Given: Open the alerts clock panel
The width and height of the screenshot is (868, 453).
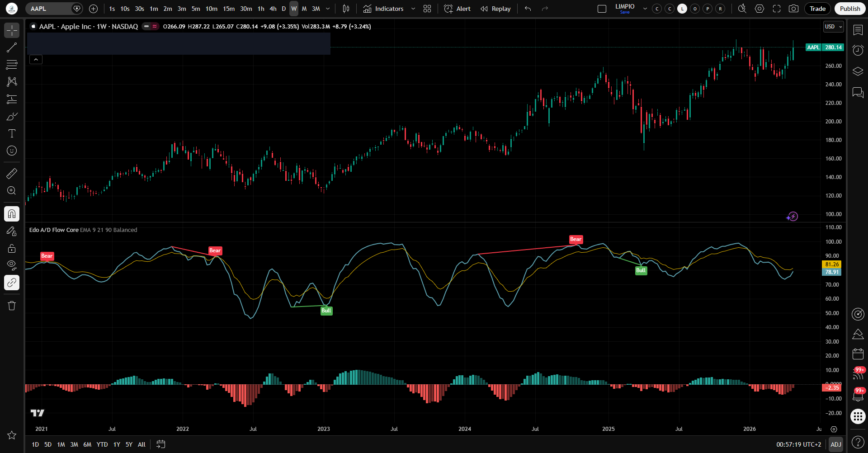Looking at the screenshot, I should [x=858, y=50].
